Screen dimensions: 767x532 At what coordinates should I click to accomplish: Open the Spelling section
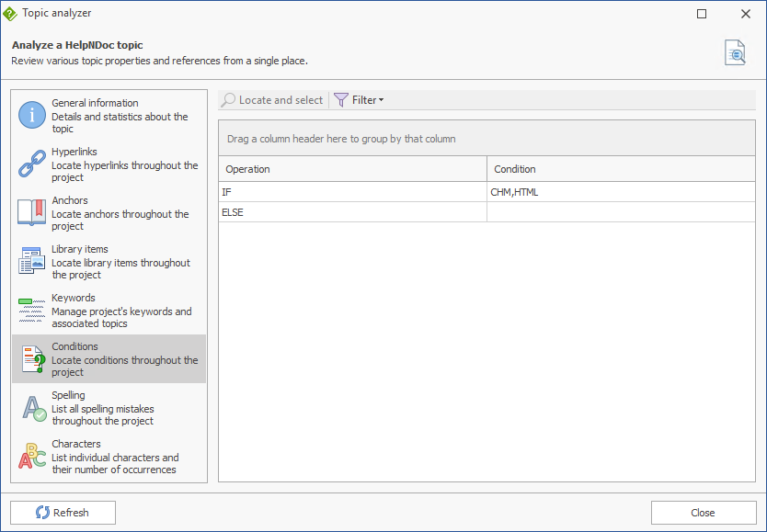[109, 407]
